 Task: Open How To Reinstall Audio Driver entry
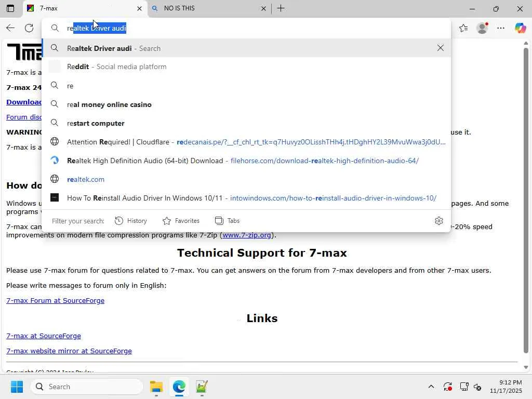point(246,198)
